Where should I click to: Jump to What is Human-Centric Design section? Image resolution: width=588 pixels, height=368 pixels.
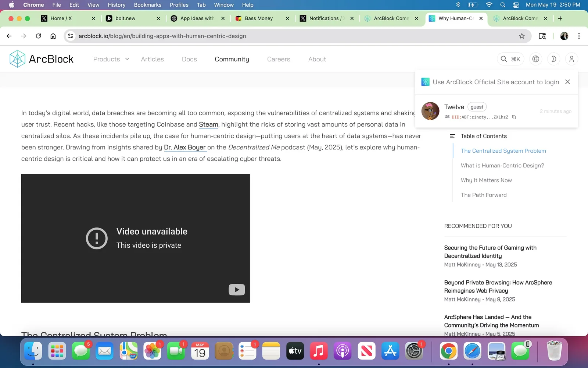point(502,166)
